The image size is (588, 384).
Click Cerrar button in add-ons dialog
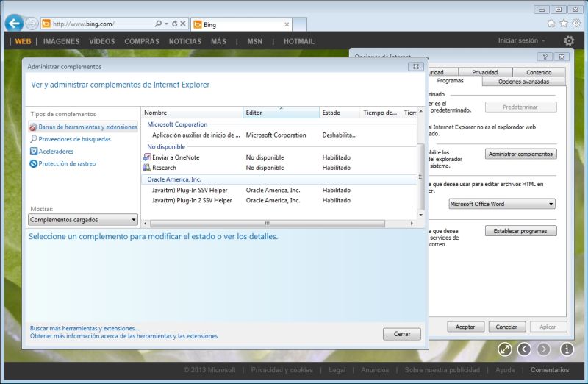(x=402, y=334)
